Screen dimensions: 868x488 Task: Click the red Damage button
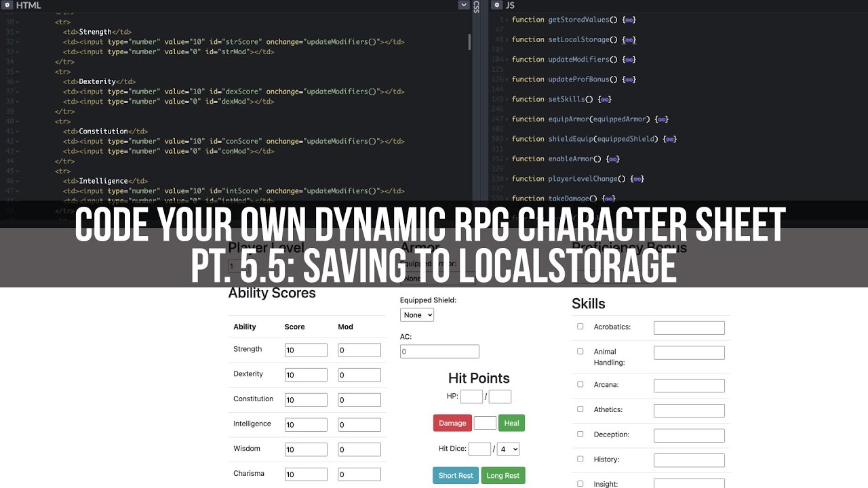coord(452,423)
